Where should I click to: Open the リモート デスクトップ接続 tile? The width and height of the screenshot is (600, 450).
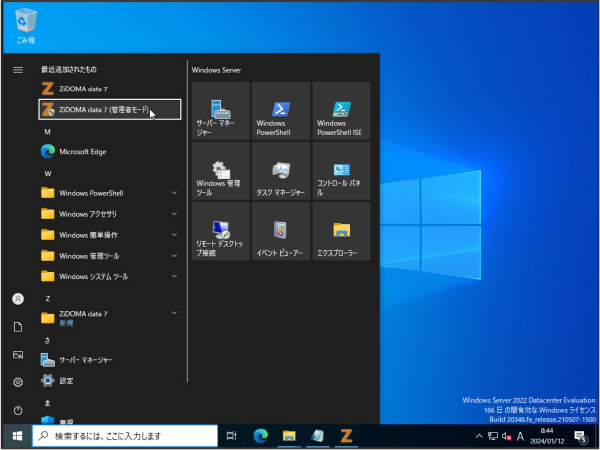pos(221,231)
